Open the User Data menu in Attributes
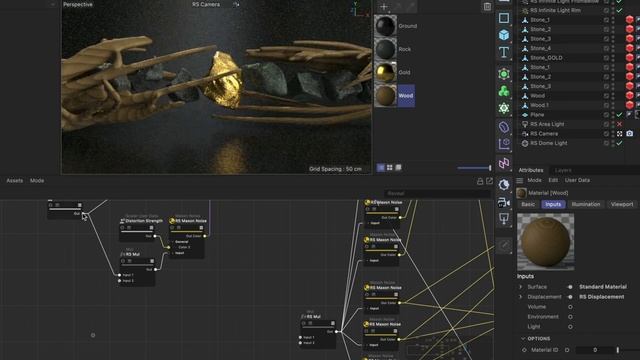Screen dimensions: 640x360 577,180
